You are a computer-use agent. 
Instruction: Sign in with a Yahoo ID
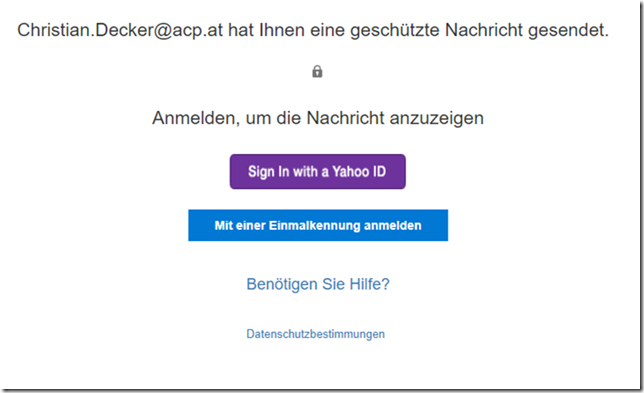click(x=317, y=172)
